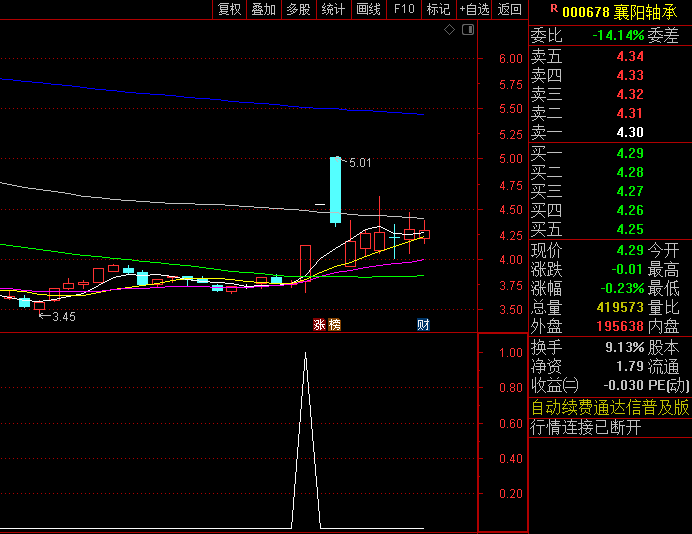Click the 榜 marker below the chart
Screen dimensions: 692x534
335,325
